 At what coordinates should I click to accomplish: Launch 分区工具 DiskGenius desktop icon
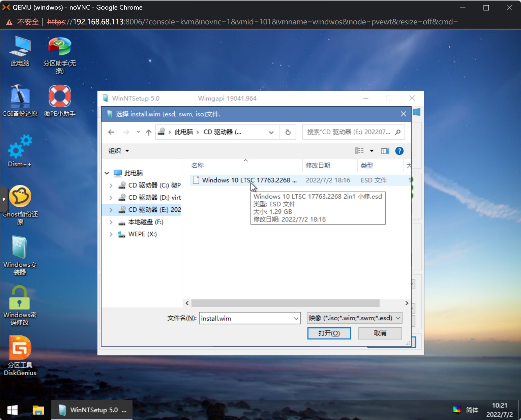tap(20, 356)
